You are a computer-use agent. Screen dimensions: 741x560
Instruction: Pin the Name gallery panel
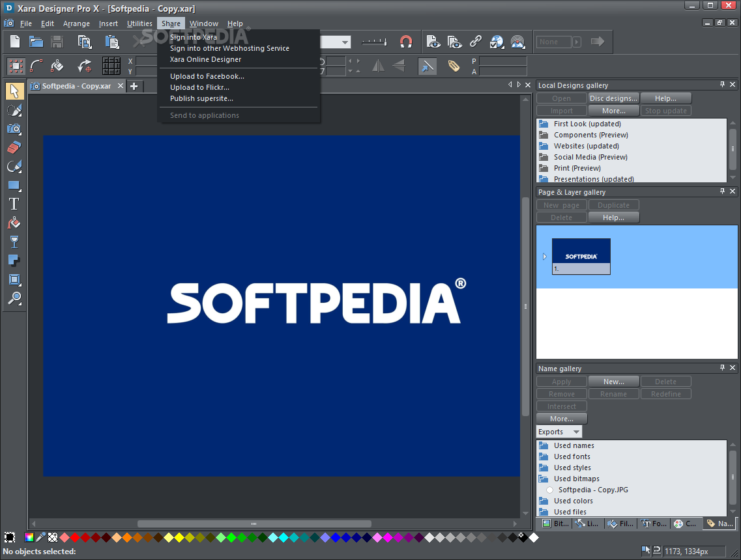[722, 368]
